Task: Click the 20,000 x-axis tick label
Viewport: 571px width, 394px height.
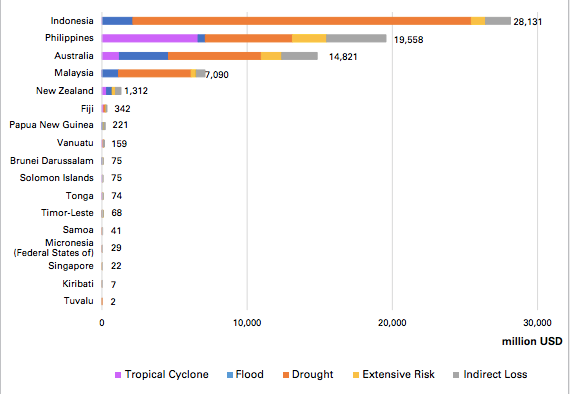Action: tap(392, 323)
